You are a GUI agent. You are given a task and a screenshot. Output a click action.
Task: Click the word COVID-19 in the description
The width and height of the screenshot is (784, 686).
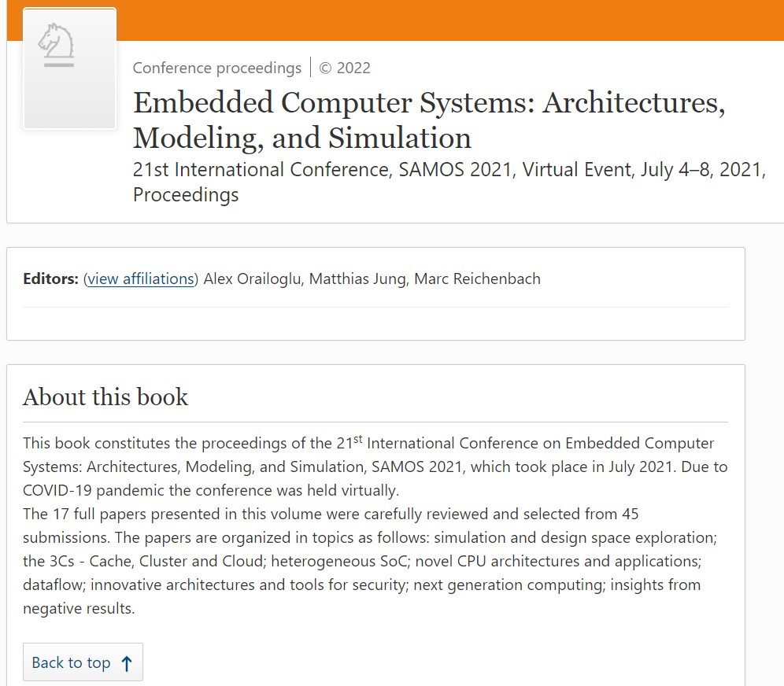pos(59,491)
